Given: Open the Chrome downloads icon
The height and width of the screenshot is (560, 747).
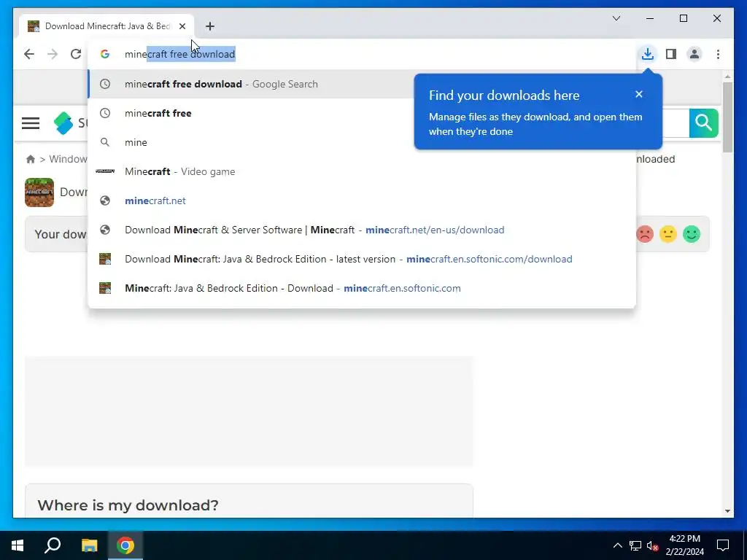Looking at the screenshot, I should point(648,54).
